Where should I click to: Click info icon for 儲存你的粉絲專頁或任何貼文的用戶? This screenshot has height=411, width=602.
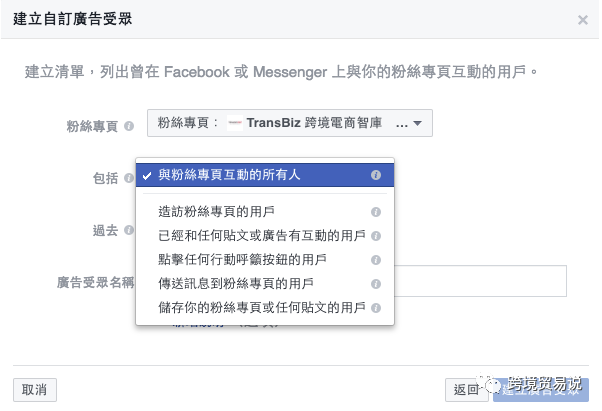(x=376, y=308)
